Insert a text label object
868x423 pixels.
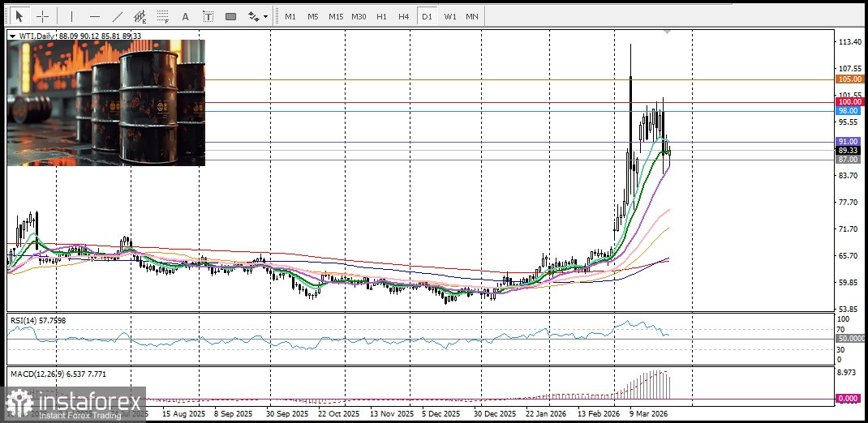(x=208, y=16)
